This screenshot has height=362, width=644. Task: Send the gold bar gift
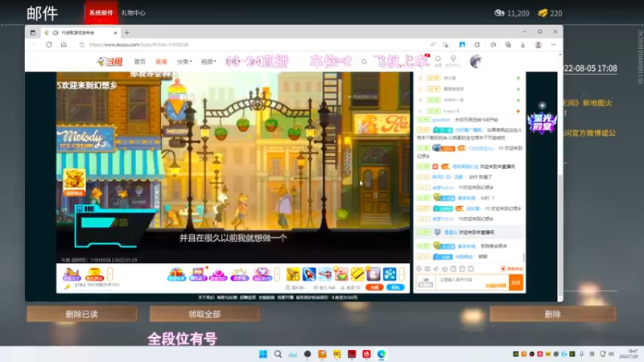click(x=357, y=274)
